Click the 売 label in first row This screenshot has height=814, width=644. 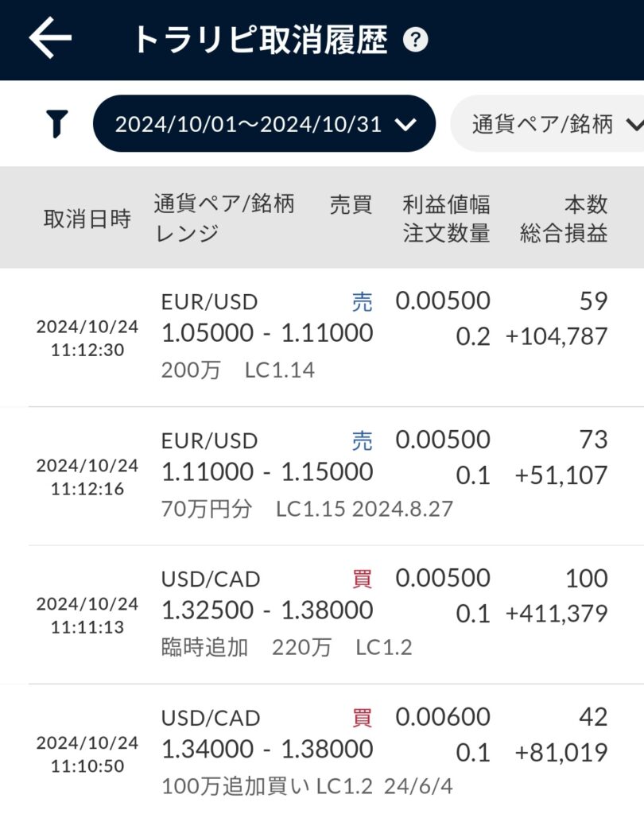point(362,301)
